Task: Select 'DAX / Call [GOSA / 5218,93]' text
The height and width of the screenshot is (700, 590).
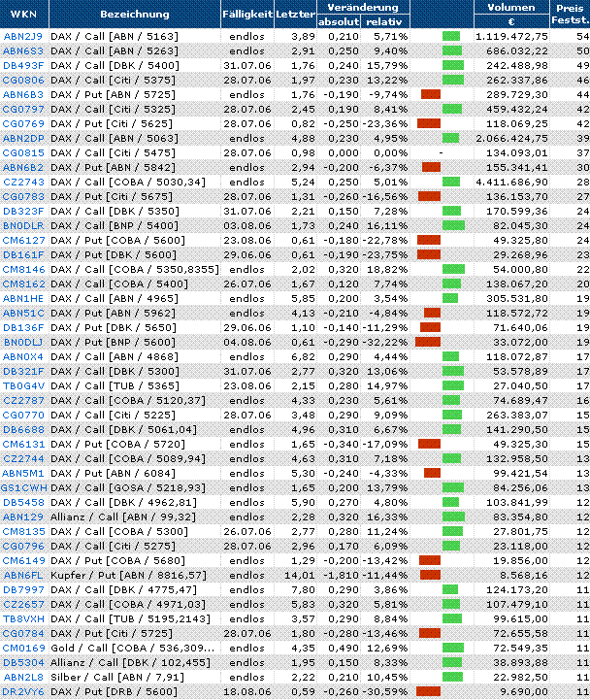Action: pyautogui.click(x=128, y=488)
